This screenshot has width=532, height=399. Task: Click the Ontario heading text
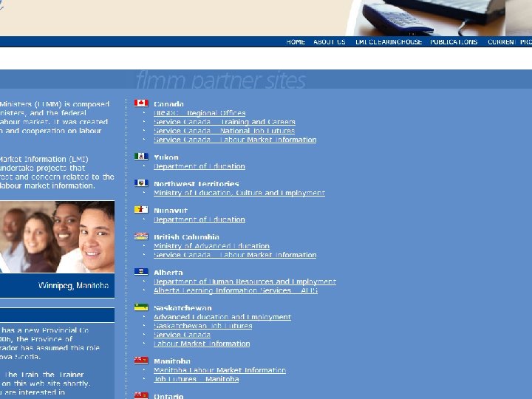(168, 396)
